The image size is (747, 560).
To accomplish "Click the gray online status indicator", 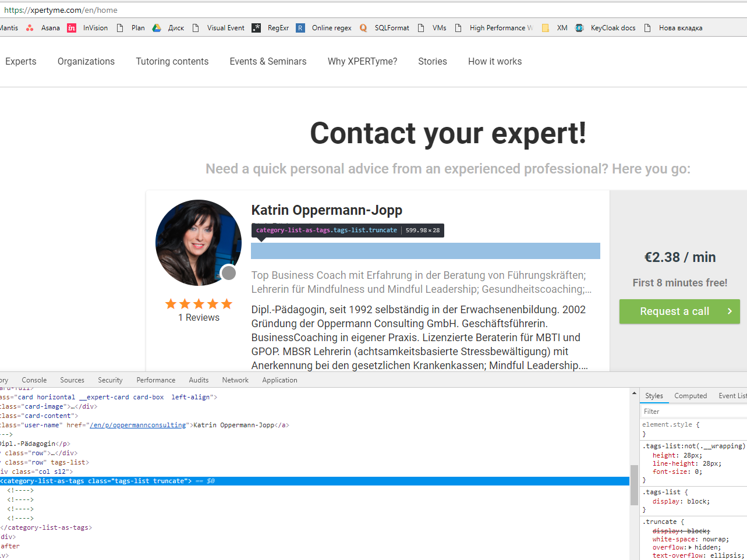I will [229, 273].
